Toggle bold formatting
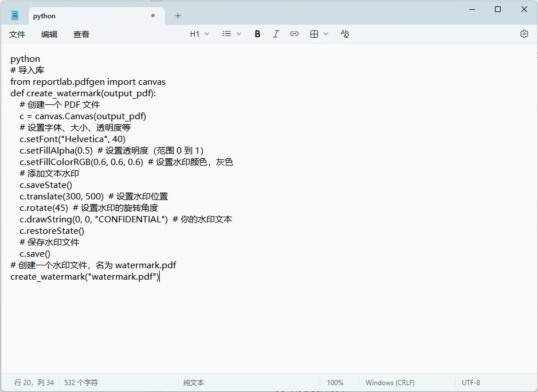 coord(257,34)
